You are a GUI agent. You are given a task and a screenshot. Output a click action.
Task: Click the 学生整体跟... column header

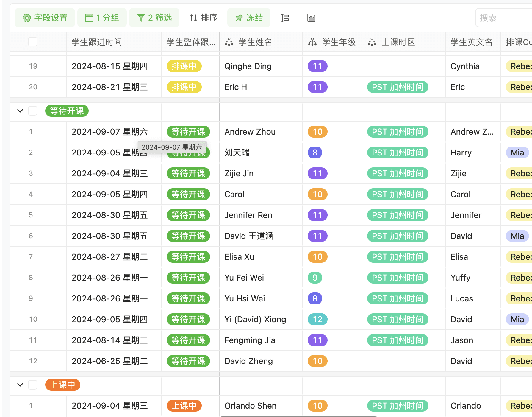(190, 42)
